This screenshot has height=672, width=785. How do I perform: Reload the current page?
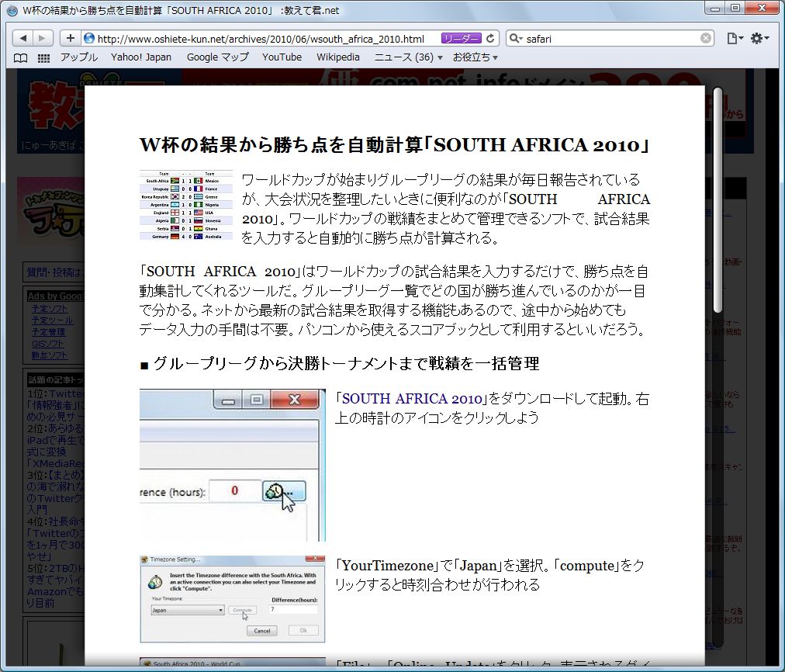click(x=490, y=39)
